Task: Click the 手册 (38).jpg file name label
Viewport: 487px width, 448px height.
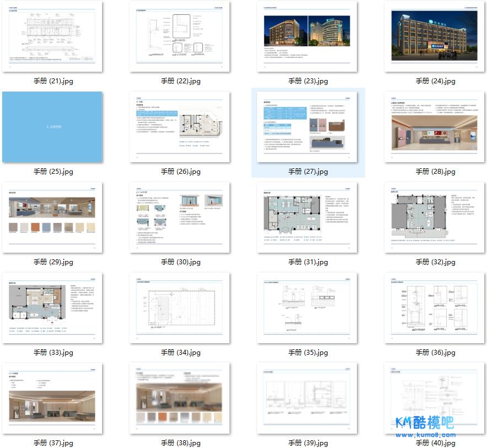Action: [180, 443]
